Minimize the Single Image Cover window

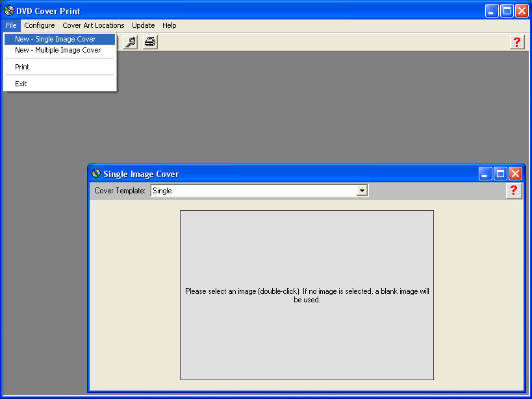coord(485,173)
